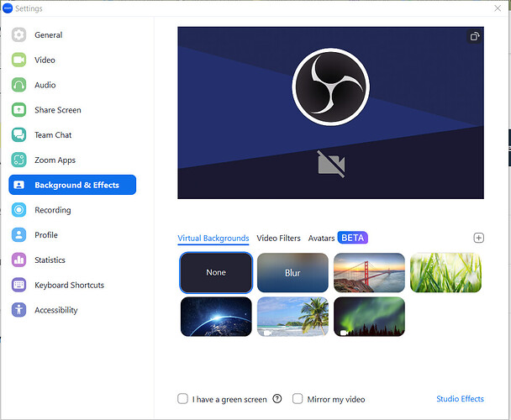Show green screen help tooltip icon
Screen dimensions: 511x420
[x=277, y=399]
